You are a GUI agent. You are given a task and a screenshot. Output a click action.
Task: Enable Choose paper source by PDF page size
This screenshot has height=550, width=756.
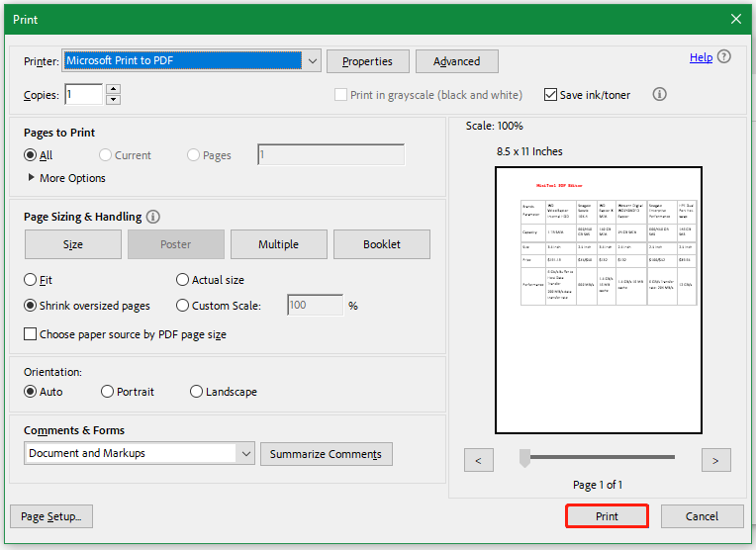[30, 333]
